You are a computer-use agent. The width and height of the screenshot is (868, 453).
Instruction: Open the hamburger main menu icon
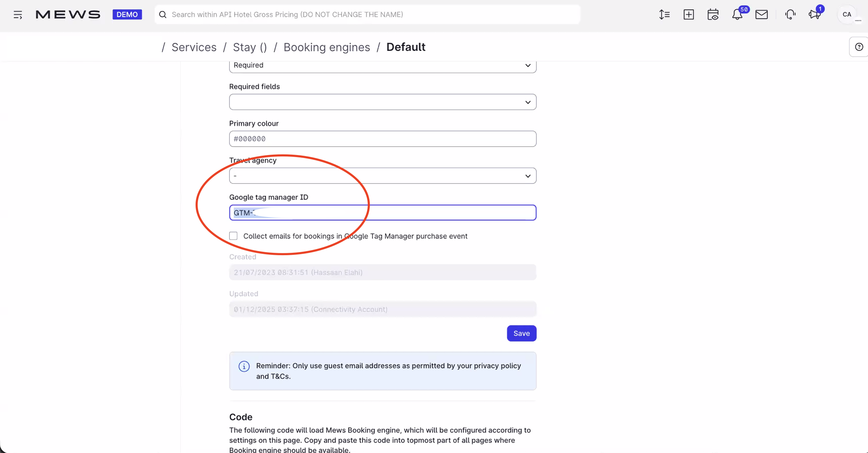(18, 14)
